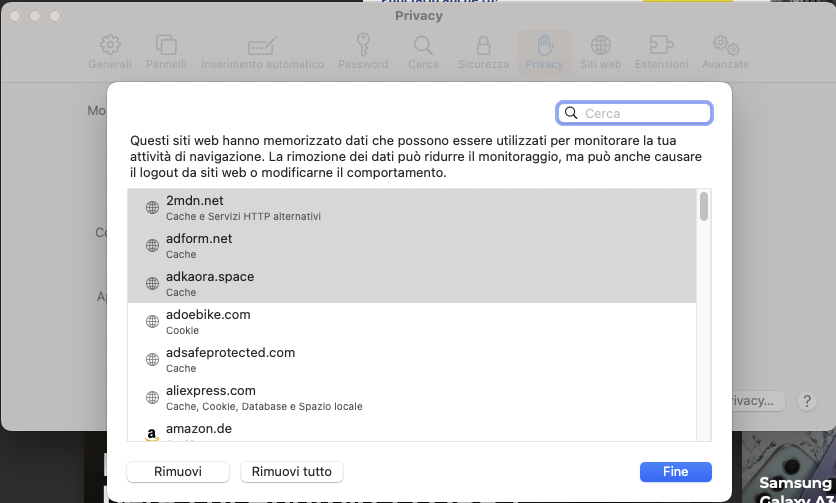Viewport: 836px width, 503px height.
Task: Click the Rimuovi button
Action: pyautogui.click(x=178, y=471)
